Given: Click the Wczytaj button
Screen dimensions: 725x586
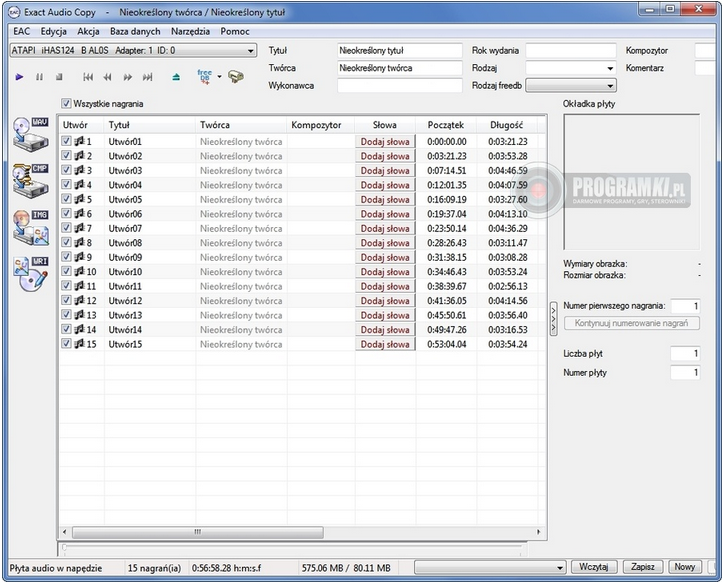Looking at the screenshot, I should (594, 567).
